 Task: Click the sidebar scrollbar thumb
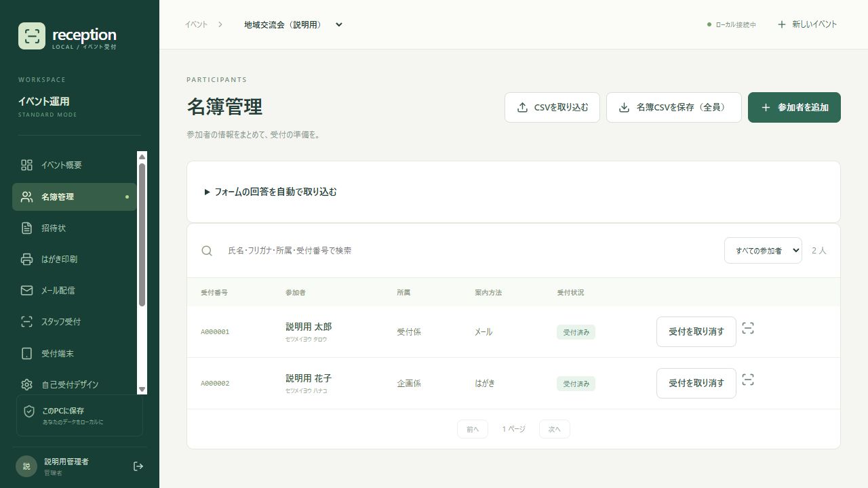[x=142, y=235]
